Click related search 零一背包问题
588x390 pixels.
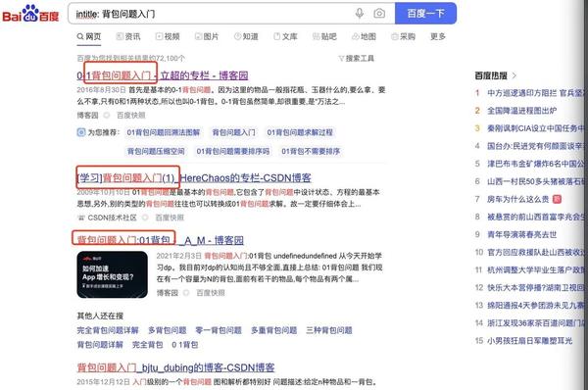pos(219,330)
